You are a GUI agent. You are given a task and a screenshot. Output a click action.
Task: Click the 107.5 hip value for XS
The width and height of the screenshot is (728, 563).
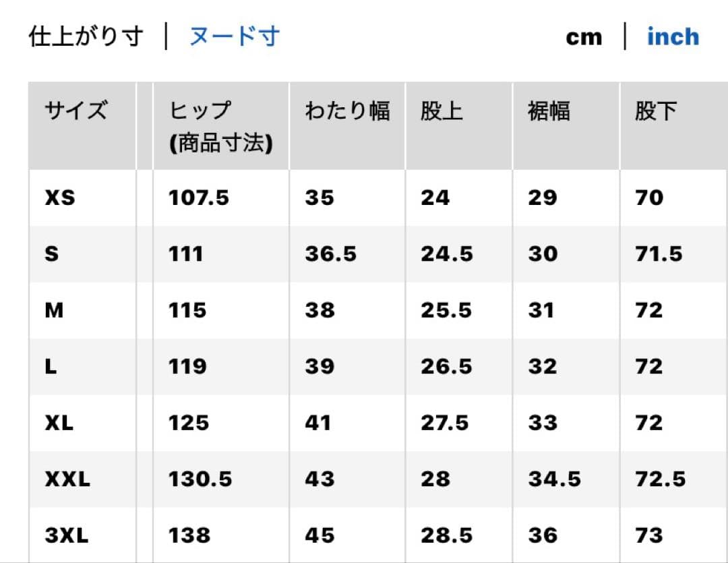coord(199,198)
